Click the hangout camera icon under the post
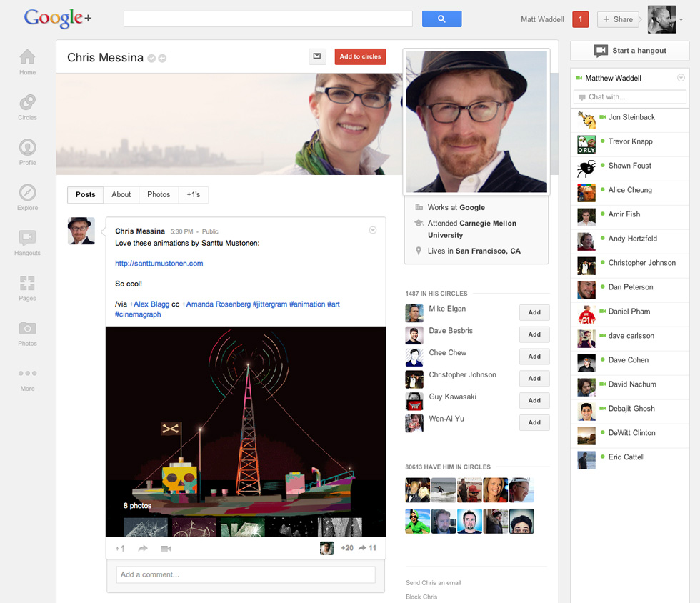Screen dimensions: 700x603 click(166, 548)
